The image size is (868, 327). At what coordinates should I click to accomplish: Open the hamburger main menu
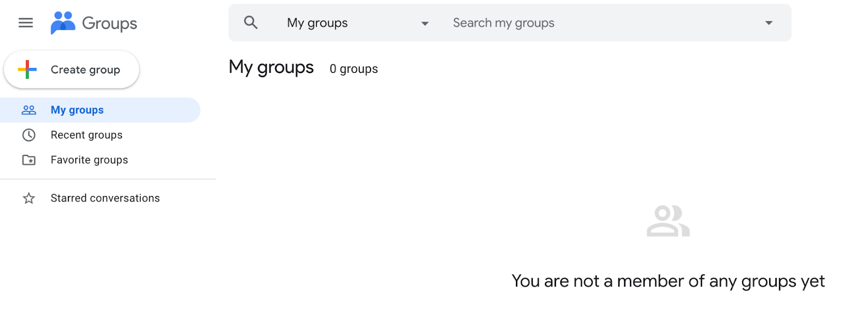pyautogui.click(x=25, y=23)
